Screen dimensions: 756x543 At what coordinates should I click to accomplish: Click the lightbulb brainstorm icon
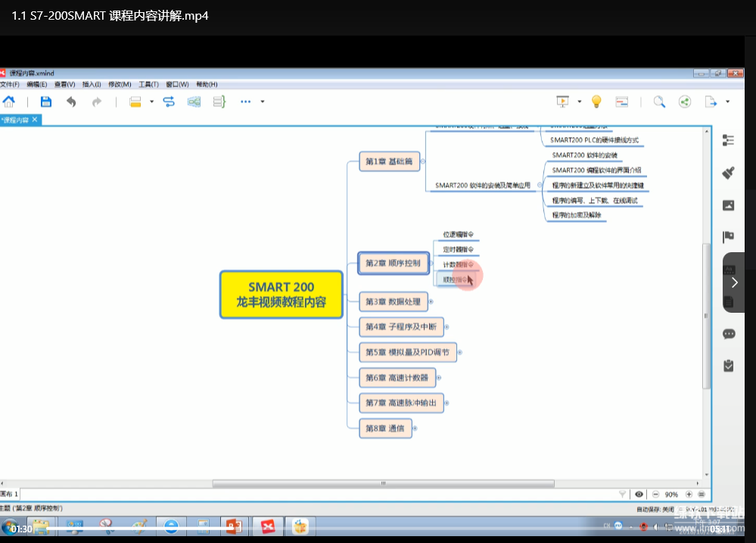tap(596, 101)
